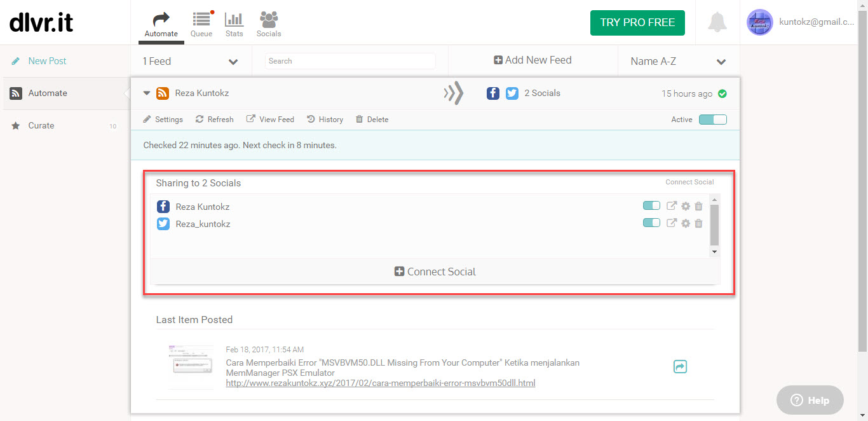868x421 pixels.
Task: Click socials list scrollbar up arrow
Action: [x=714, y=200]
